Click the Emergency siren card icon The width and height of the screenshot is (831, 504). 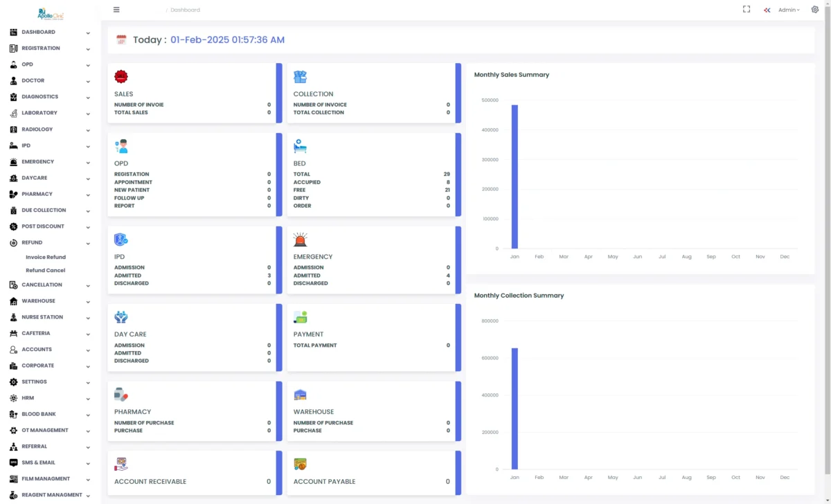[x=300, y=240]
